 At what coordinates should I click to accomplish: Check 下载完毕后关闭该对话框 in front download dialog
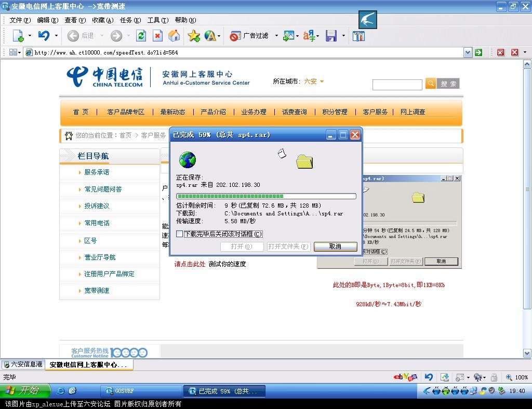(x=179, y=234)
